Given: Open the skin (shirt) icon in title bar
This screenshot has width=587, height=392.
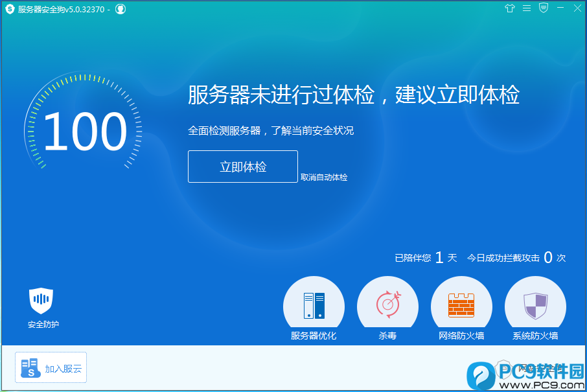Looking at the screenshot, I should pyautogui.click(x=509, y=8).
